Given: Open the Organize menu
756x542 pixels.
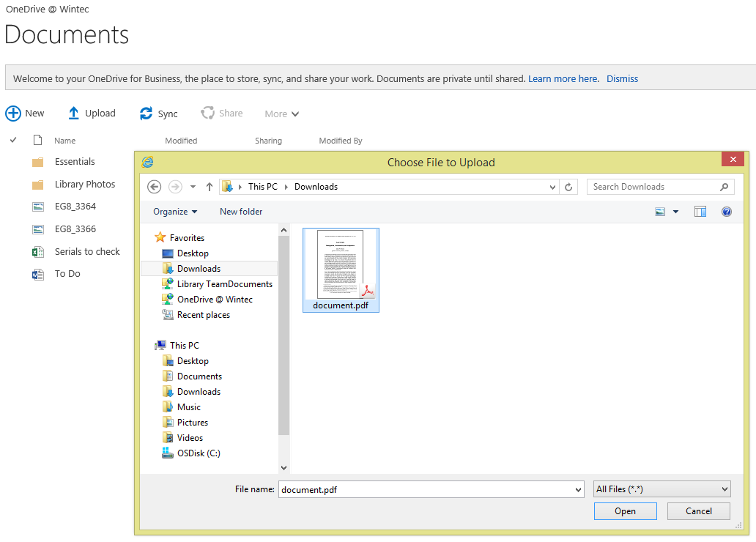Looking at the screenshot, I should (175, 212).
